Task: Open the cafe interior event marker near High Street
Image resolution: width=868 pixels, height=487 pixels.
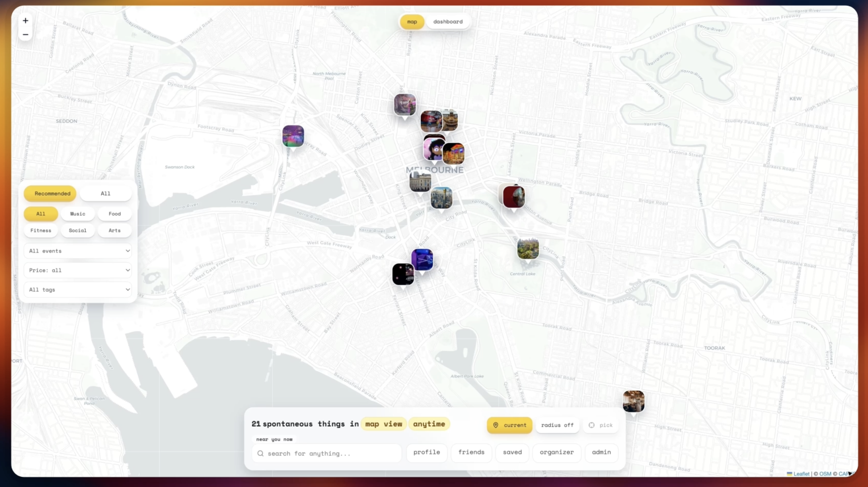Action: coord(633,401)
